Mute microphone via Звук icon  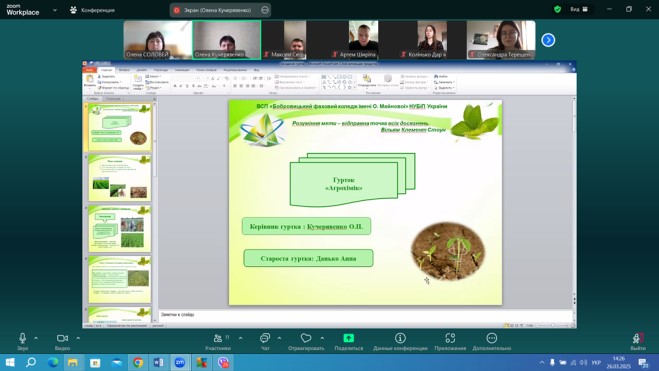pos(23,338)
